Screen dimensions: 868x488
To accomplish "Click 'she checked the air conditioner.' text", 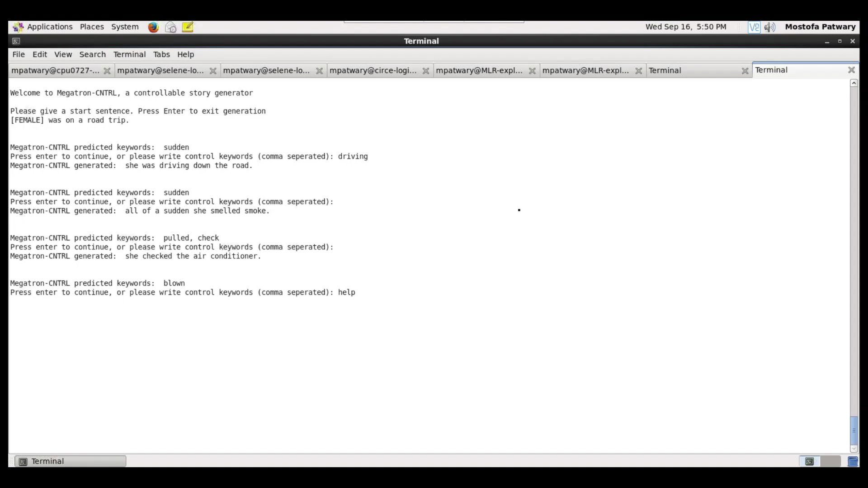I will (x=193, y=256).
